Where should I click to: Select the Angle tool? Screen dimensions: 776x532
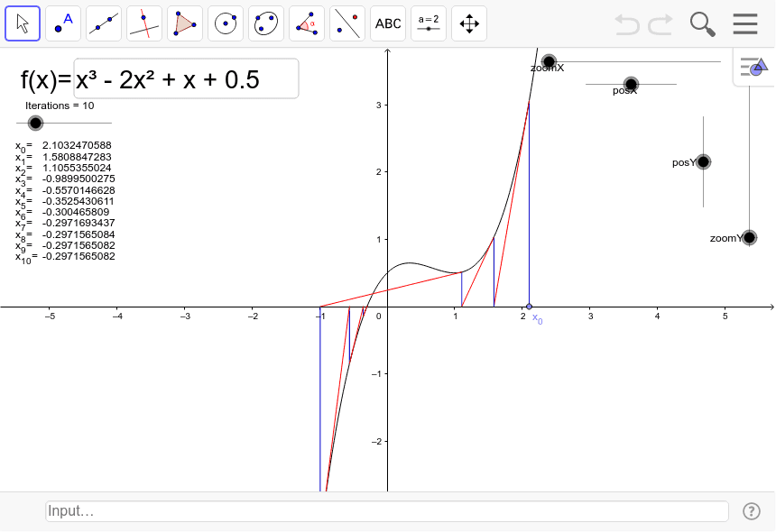pos(307,23)
